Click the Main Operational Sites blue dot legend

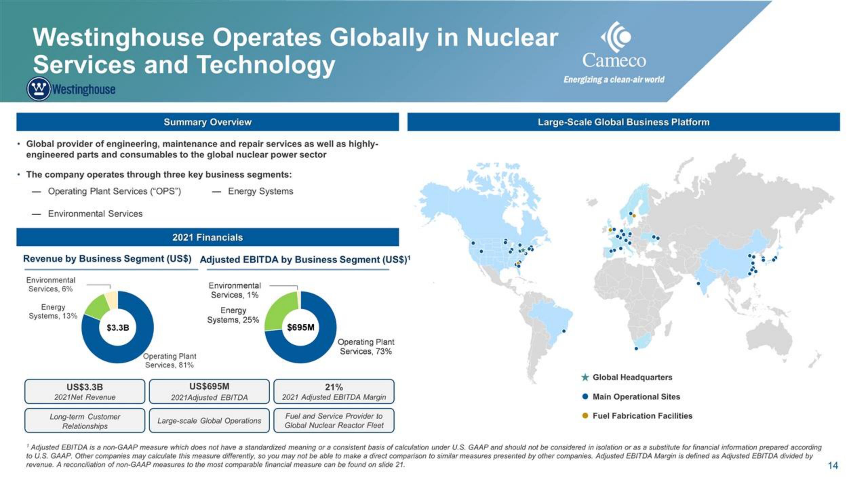click(x=585, y=396)
